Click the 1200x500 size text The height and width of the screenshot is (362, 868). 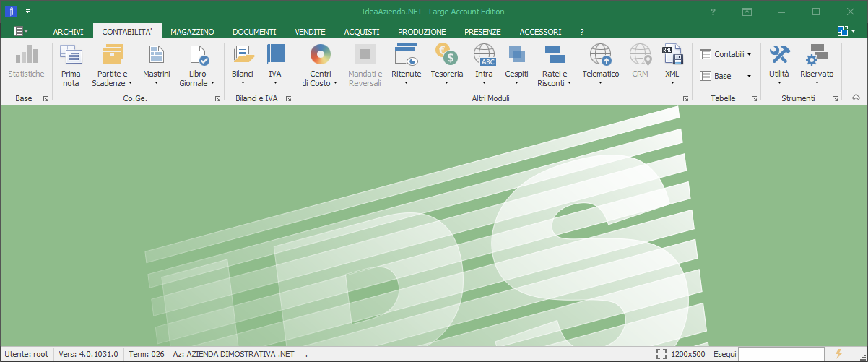click(x=688, y=354)
